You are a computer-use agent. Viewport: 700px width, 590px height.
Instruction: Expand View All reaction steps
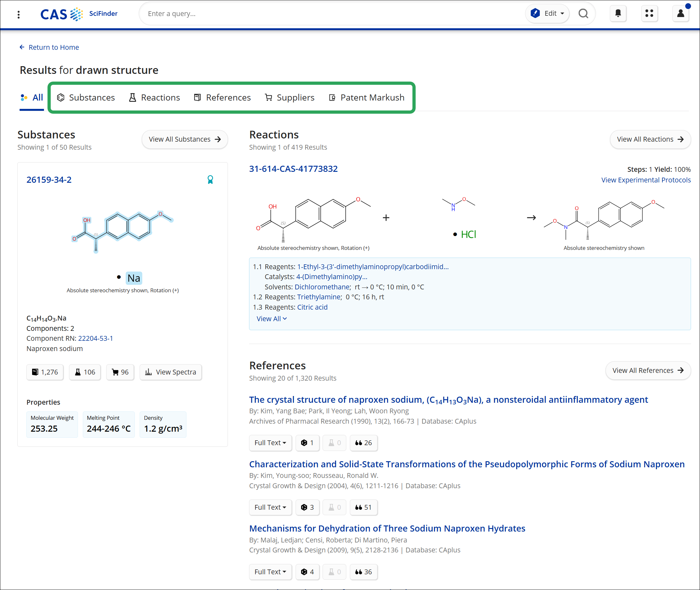coord(272,319)
